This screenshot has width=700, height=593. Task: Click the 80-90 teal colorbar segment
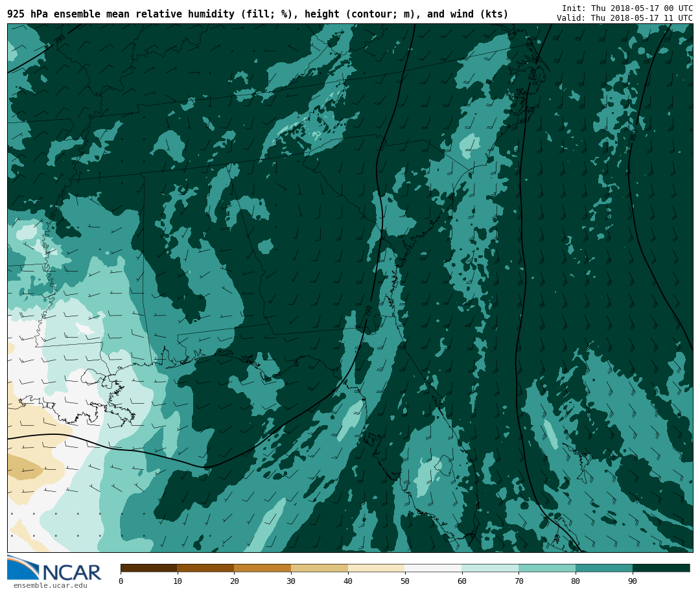pyautogui.click(x=605, y=568)
